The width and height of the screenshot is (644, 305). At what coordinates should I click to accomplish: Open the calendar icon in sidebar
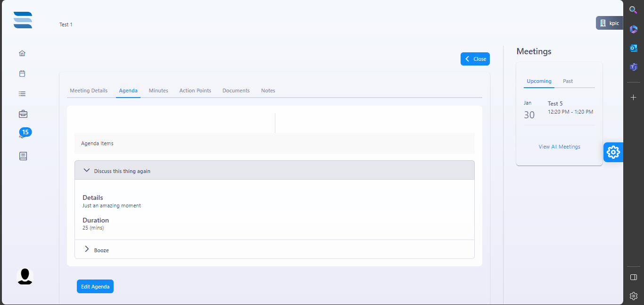pos(22,74)
